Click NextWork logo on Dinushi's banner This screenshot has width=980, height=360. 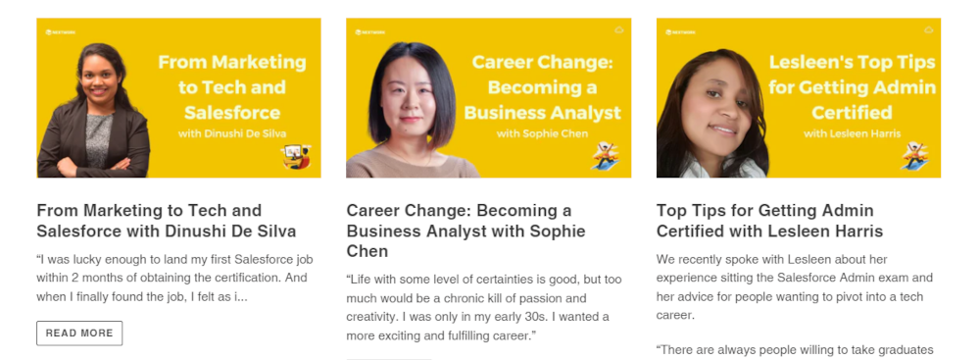pyautogui.click(x=60, y=32)
